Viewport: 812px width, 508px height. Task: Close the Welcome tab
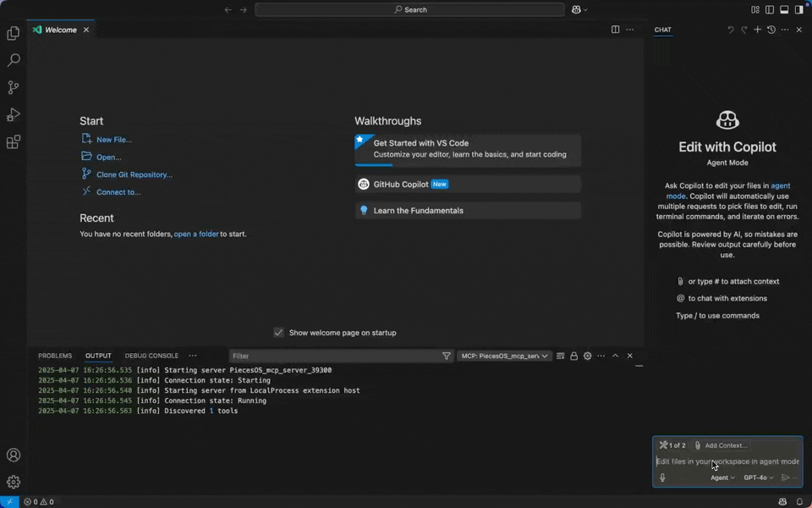[x=86, y=30]
